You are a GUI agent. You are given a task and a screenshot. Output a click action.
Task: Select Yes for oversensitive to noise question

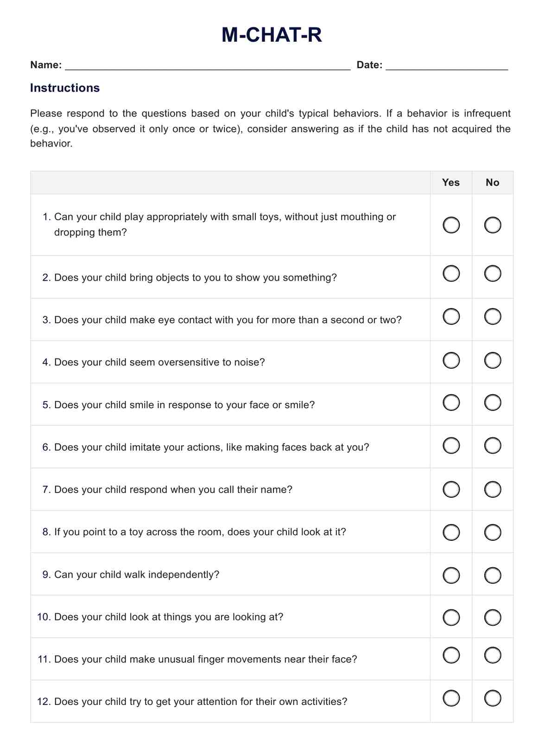pos(451,360)
